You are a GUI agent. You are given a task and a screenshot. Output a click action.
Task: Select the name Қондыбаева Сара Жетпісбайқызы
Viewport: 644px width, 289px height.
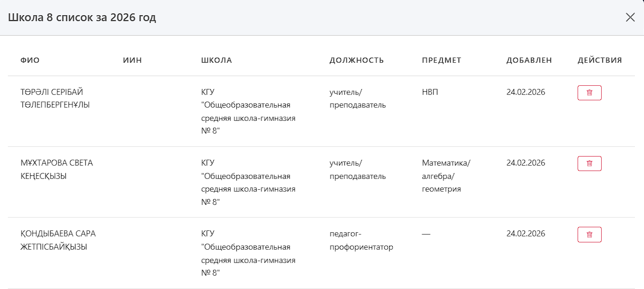coord(58,240)
